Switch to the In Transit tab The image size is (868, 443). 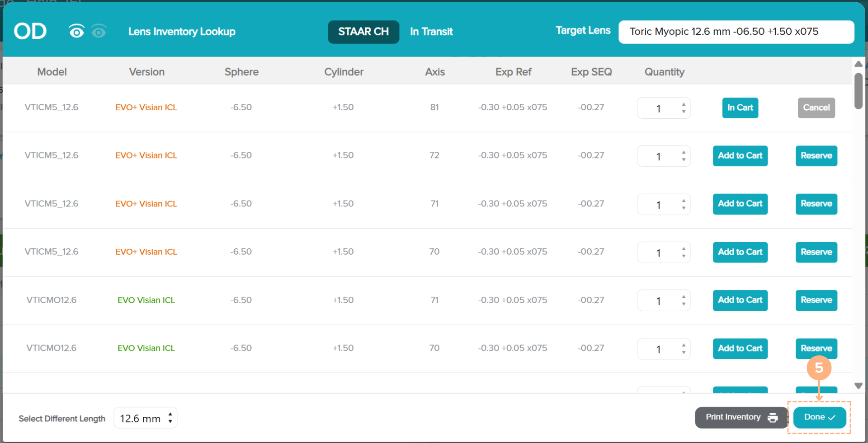(431, 32)
